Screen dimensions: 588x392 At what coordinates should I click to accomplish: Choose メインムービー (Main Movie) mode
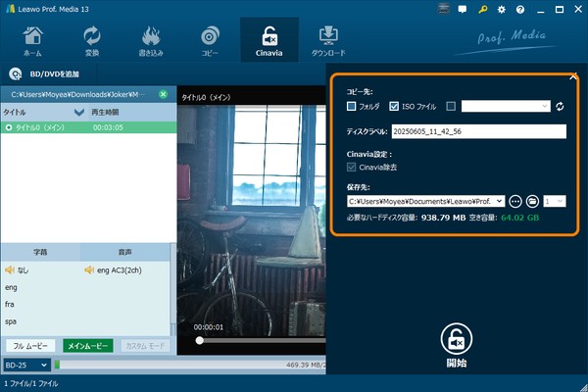88,346
